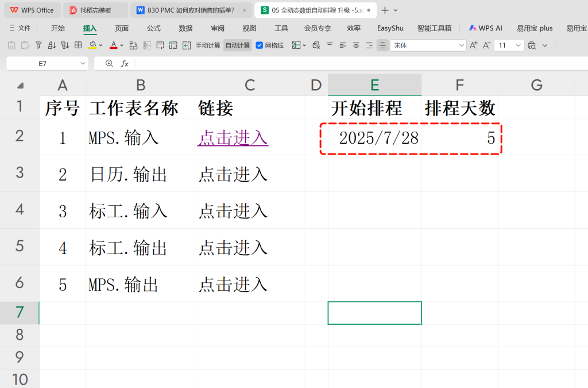Viewport: 588px width, 388px height.
Task: Click 点击进入 in the 日历.输出 row
Action: 233,175
